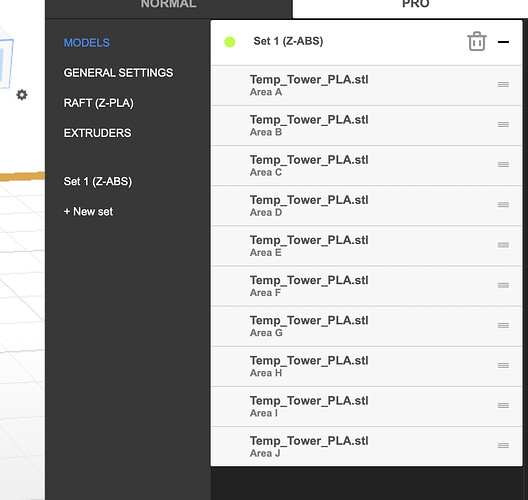
Task: Add a new set with + New set
Action: click(x=88, y=211)
